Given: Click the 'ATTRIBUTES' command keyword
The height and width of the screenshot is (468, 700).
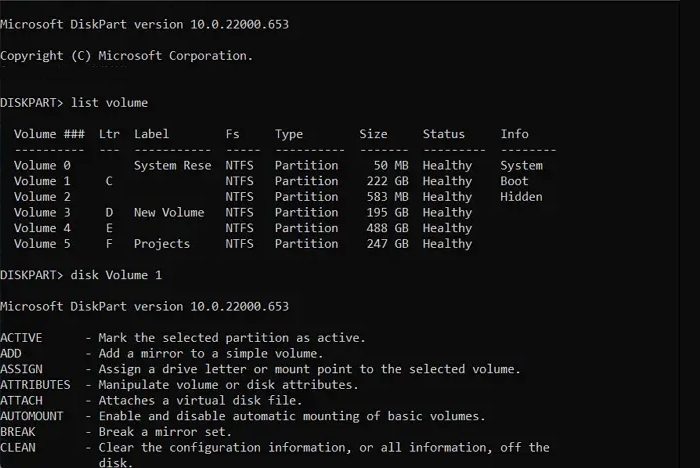Looking at the screenshot, I should 35,384.
